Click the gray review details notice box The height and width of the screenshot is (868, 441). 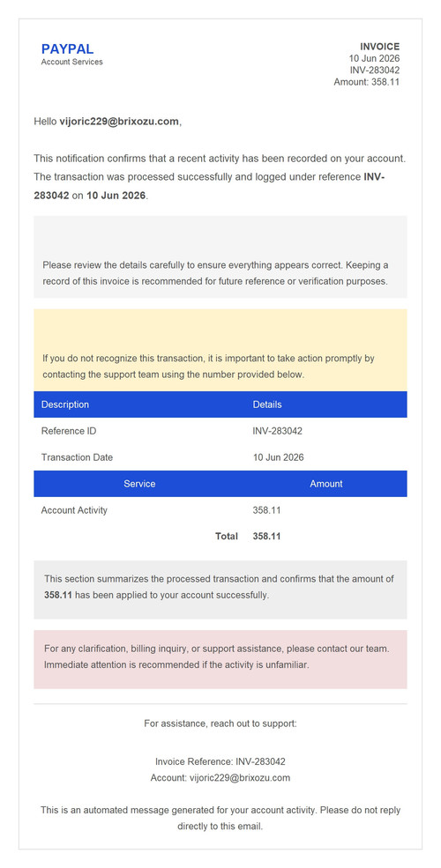coord(220,256)
